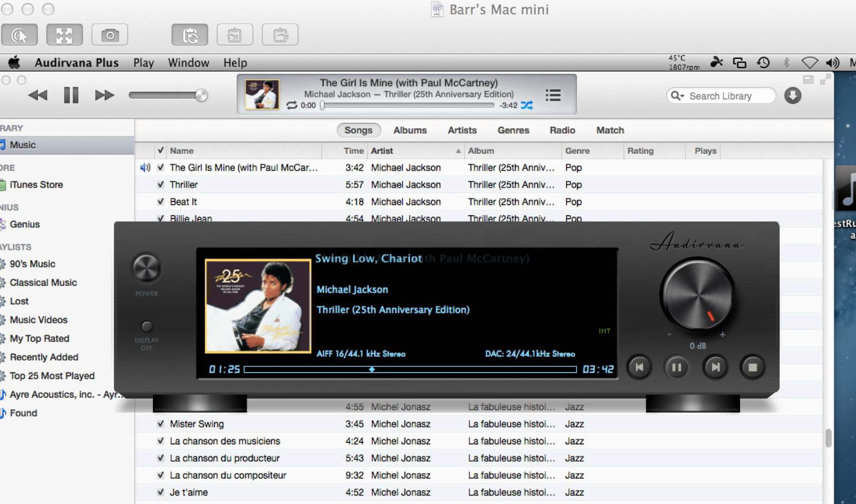Open the Window menu
The image size is (856, 504).
[188, 63]
